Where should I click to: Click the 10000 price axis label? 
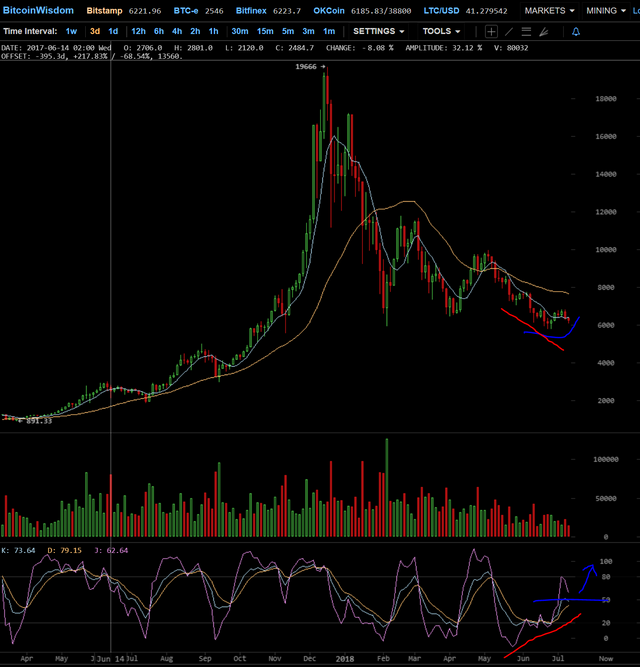click(x=606, y=250)
